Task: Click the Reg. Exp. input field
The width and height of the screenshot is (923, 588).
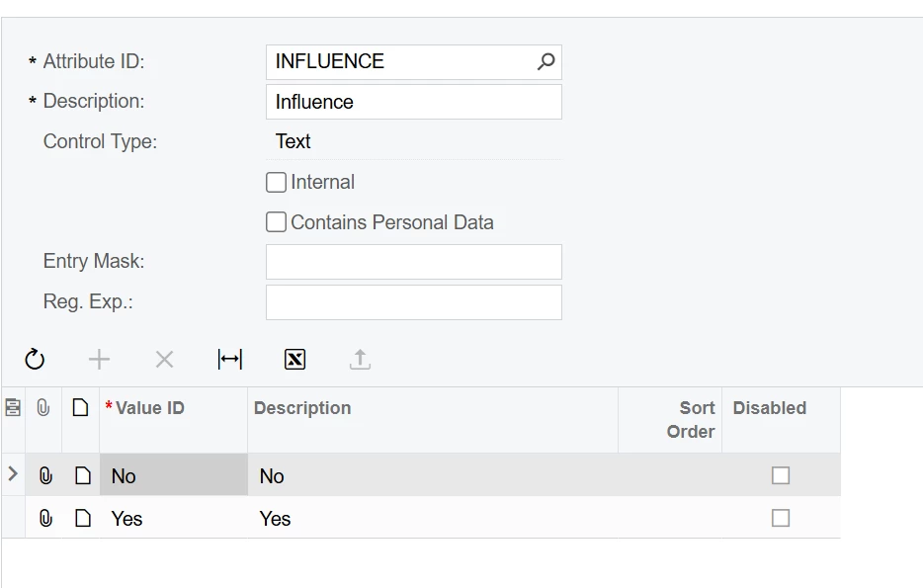Action: tap(413, 302)
